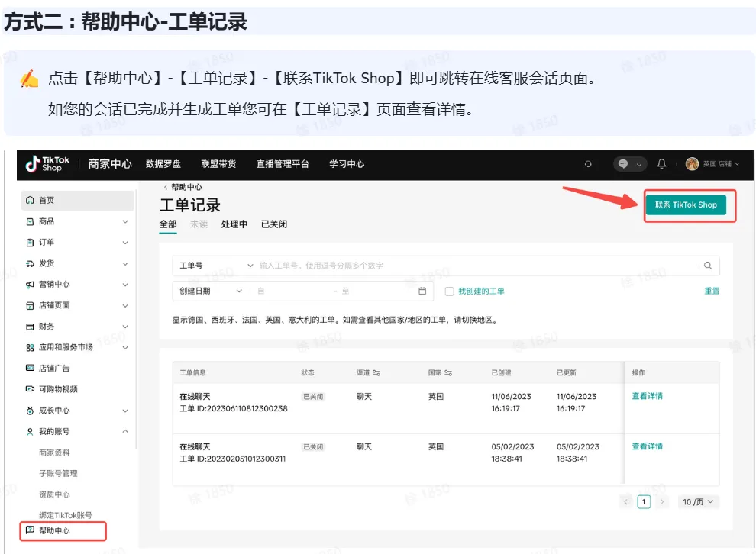Click the 帮助中心 breadcrumb link
The image size is (756, 554).
[186, 187]
